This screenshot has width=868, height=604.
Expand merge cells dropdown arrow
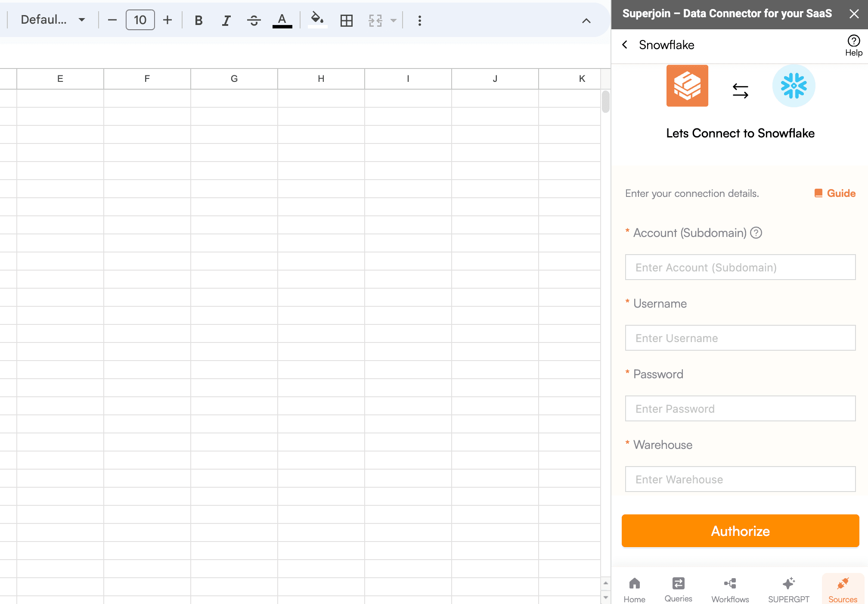393,20
